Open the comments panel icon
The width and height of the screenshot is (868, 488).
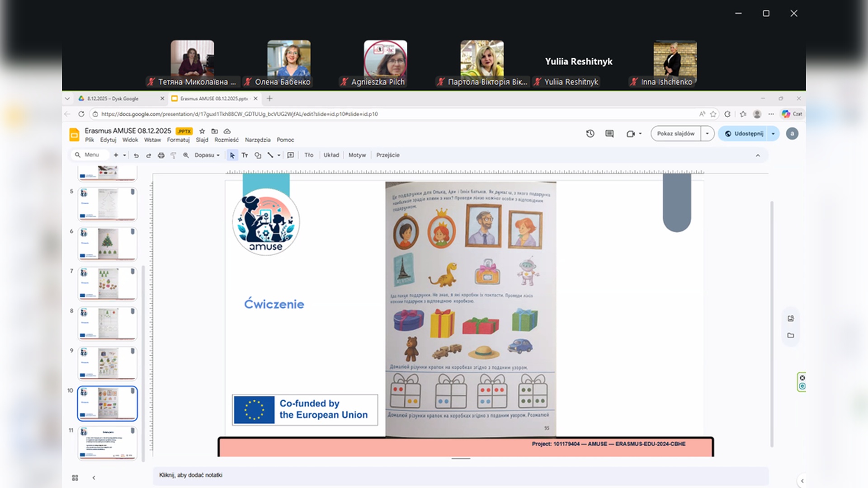point(609,134)
